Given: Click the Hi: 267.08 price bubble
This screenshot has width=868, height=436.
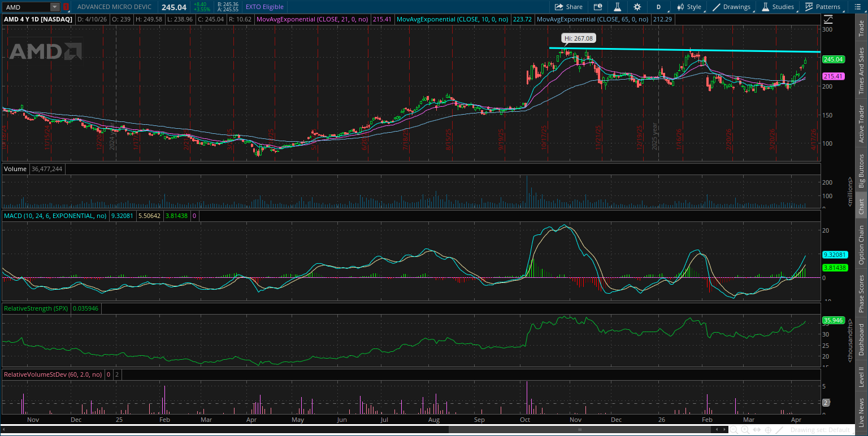Looking at the screenshot, I should 579,38.
